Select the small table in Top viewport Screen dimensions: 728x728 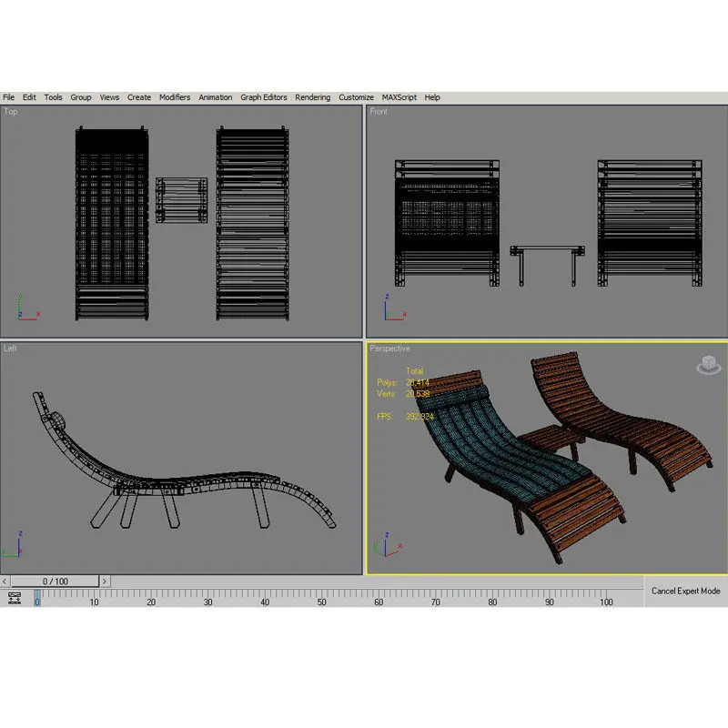point(181,200)
